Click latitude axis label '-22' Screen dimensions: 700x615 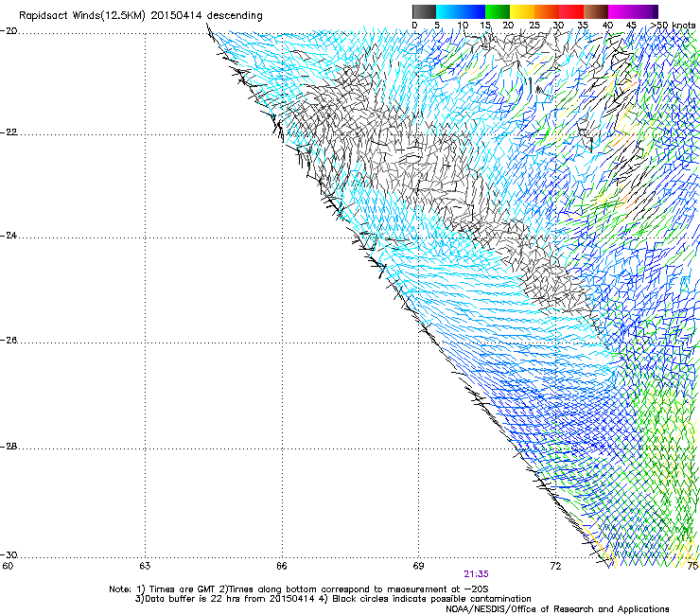(9, 132)
